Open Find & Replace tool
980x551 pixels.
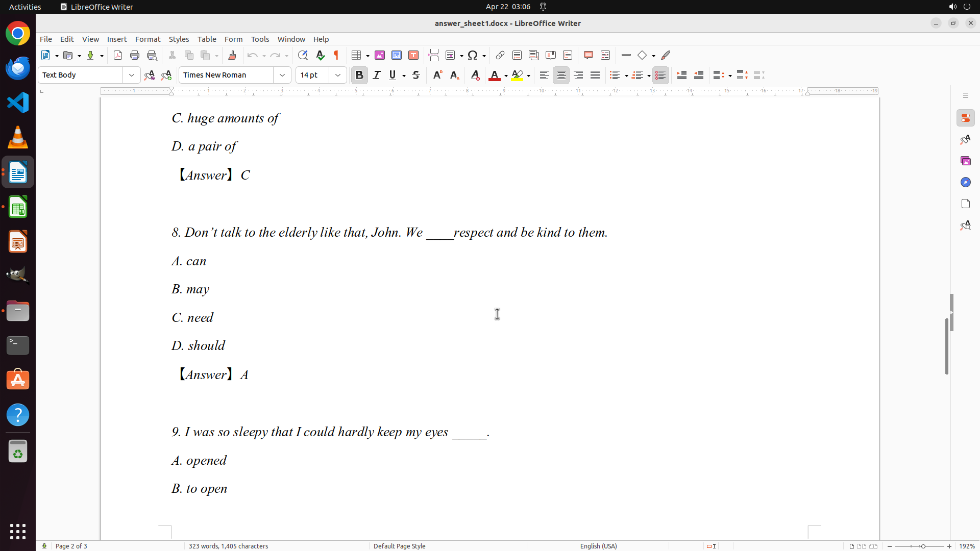pos(303,55)
